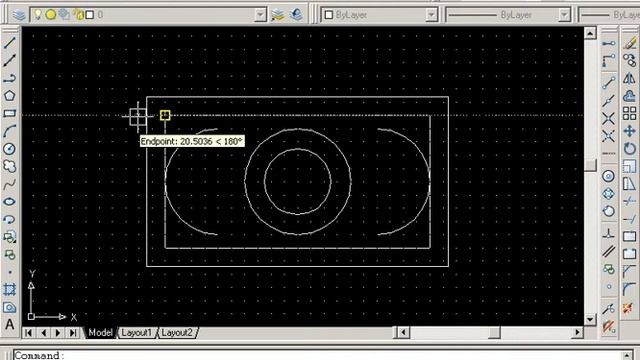640x360 pixels.
Task: Select the Ellipse tool
Action: click(x=9, y=202)
